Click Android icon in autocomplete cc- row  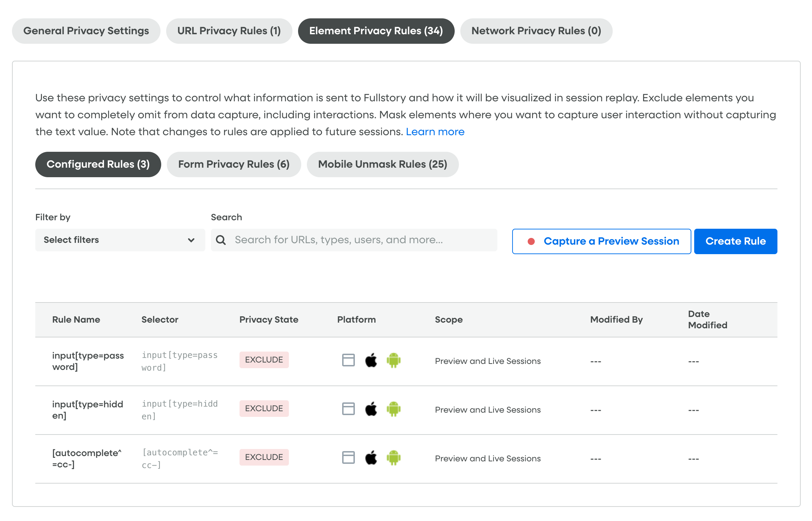coord(393,458)
